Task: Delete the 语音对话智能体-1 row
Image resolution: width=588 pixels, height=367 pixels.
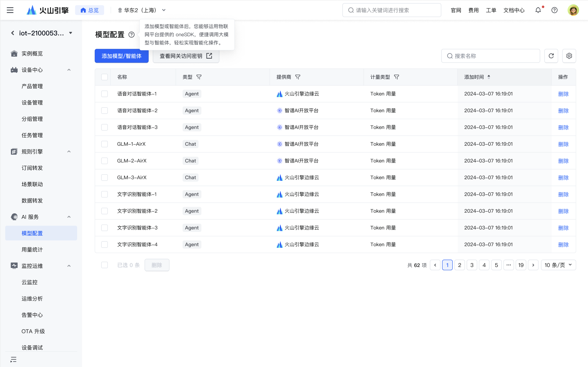Action: click(563, 94)
